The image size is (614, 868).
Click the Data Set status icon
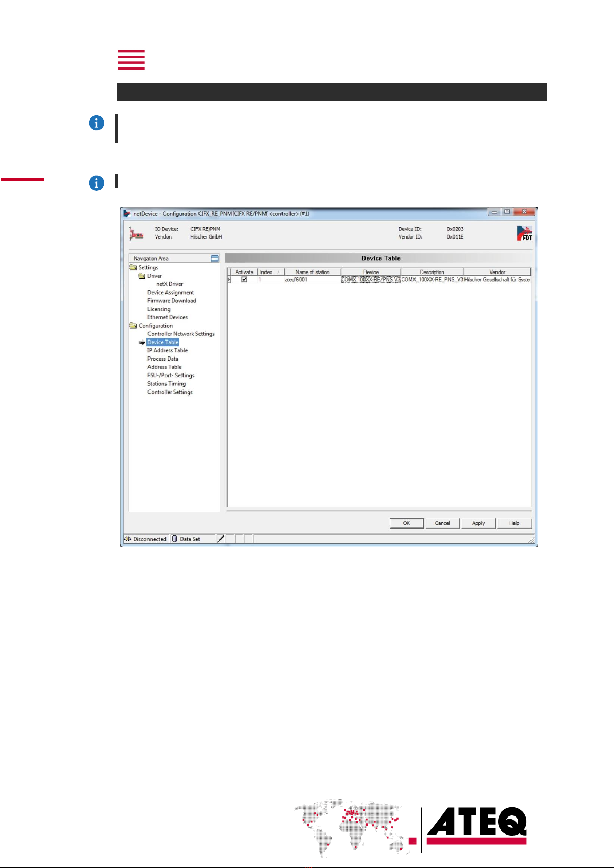(x=175, y=539)
